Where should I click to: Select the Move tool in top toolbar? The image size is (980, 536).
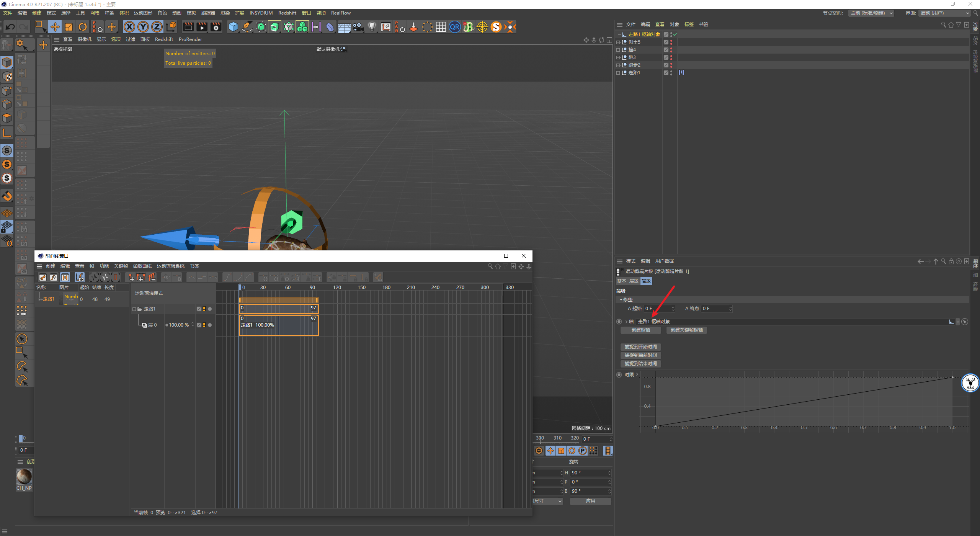click(55, 27)
